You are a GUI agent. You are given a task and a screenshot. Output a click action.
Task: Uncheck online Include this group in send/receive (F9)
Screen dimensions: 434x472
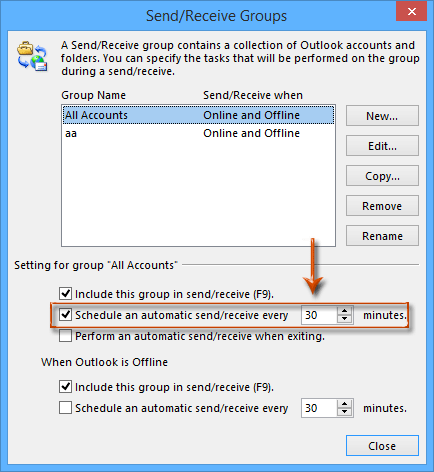pyautogui.click(x=65, y=294)
